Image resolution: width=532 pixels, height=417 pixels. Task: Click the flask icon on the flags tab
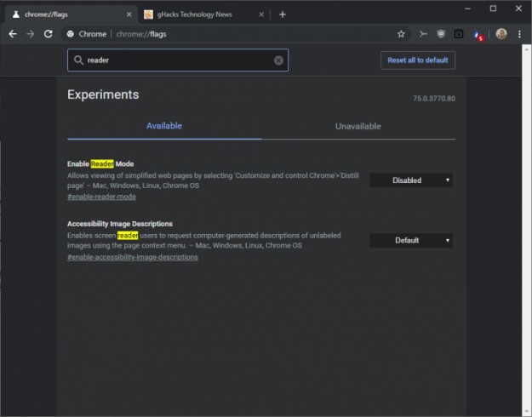(16, 14)
